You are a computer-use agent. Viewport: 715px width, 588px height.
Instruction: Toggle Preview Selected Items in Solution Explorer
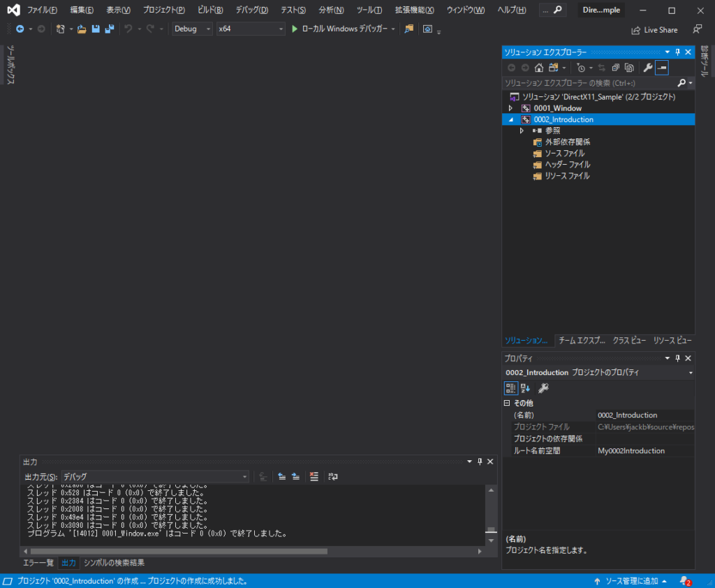pos(662,67)
